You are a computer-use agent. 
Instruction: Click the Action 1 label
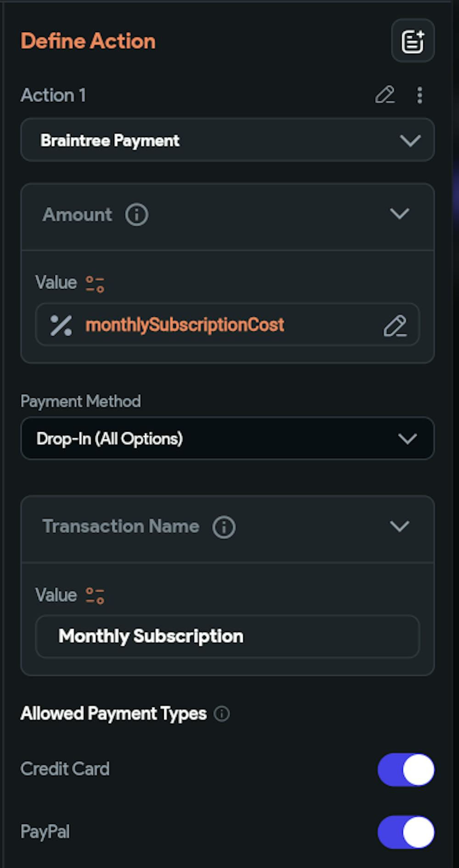[x=53, y=95]
